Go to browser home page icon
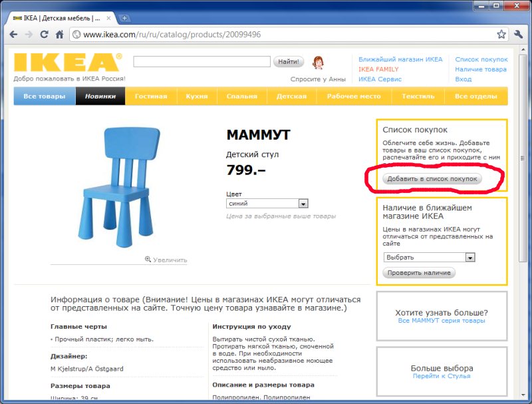Viewport: 532px width, 404px height. (x=60, y=34)
